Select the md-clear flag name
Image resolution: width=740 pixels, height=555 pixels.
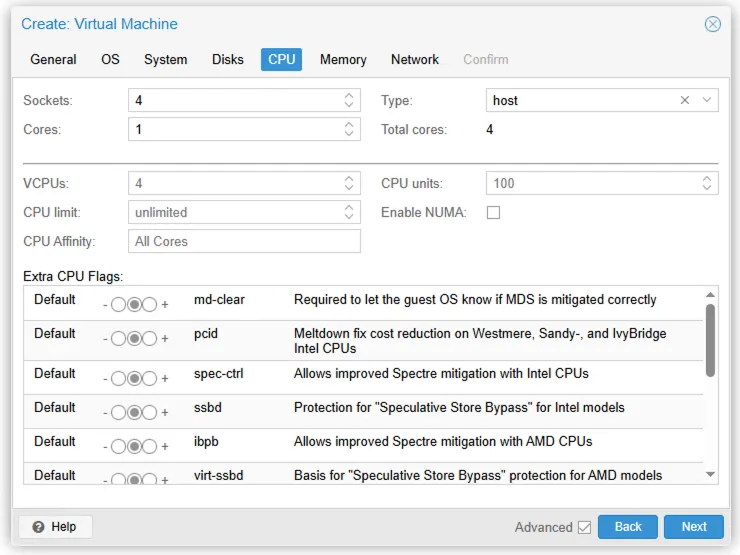[219, 300]
